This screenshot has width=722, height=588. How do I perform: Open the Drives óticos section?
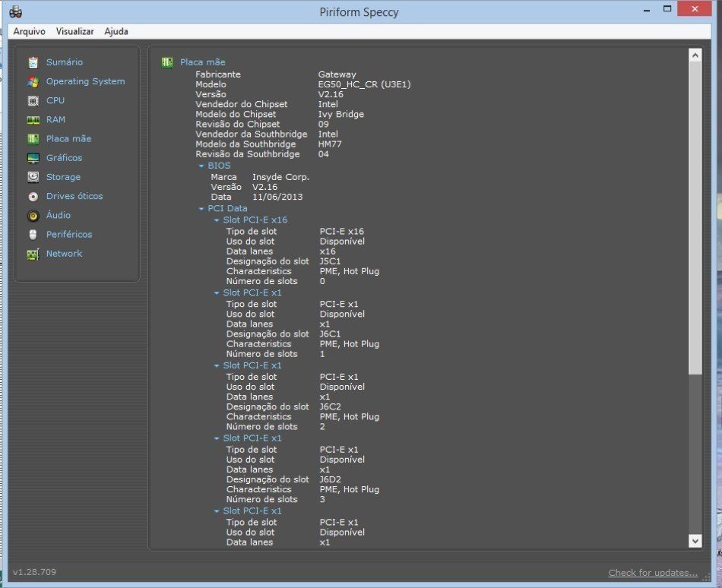[x=74, y=196]
